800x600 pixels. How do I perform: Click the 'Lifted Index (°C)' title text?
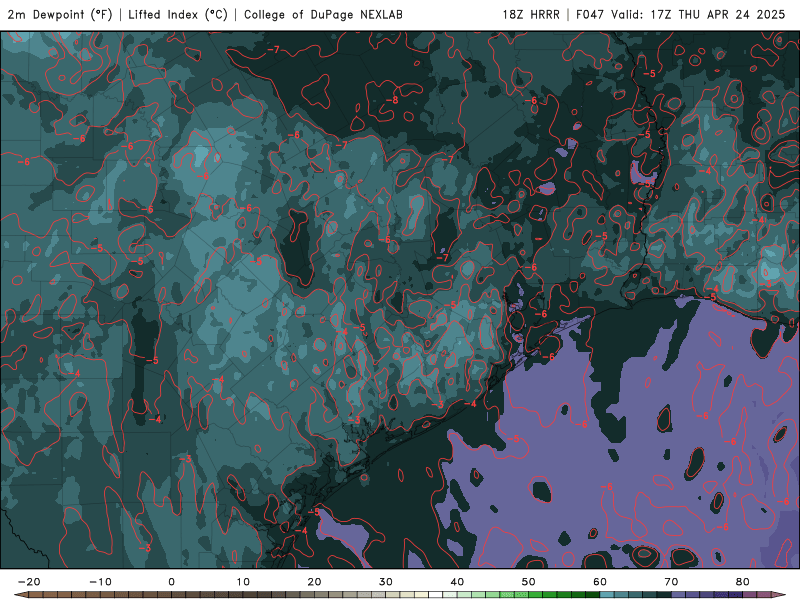(178, 15)
